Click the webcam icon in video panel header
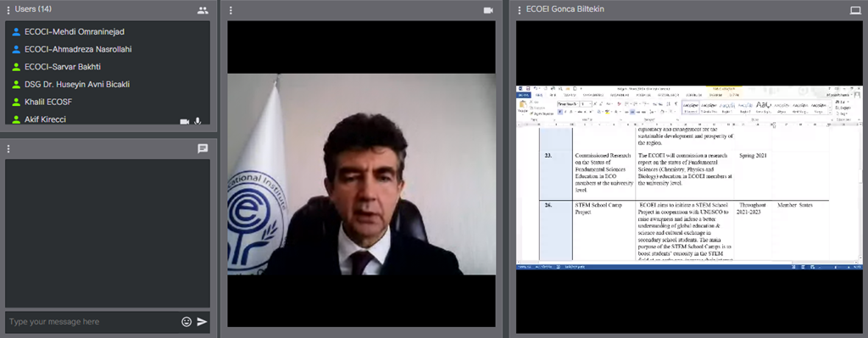Image resolution: width=868 pixels, height=338 pixels. 487,10
